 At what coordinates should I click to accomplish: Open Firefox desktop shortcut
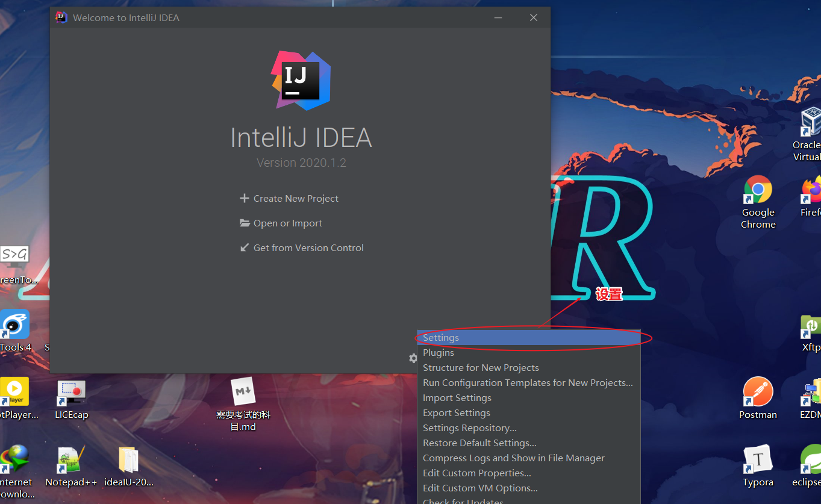pyautogui.click(x=811, y=197)
